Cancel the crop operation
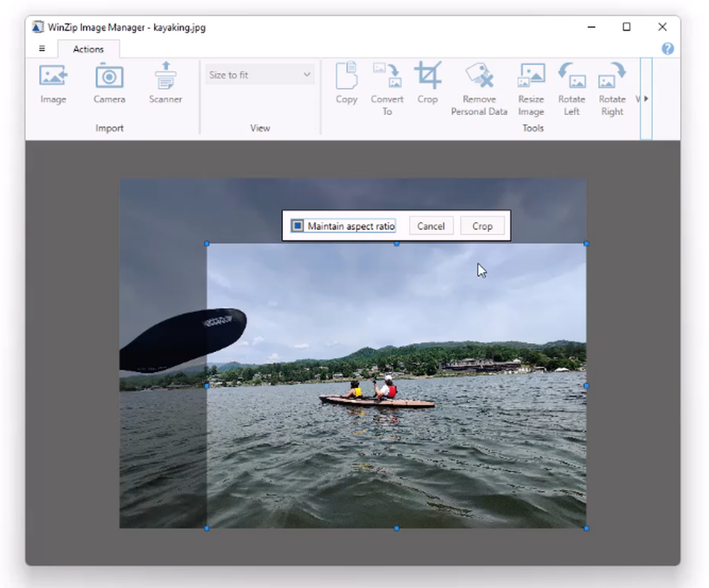Image resolution: width=709 pixels, height=588 pixels. pyautogui.click(x=431, y=226)
